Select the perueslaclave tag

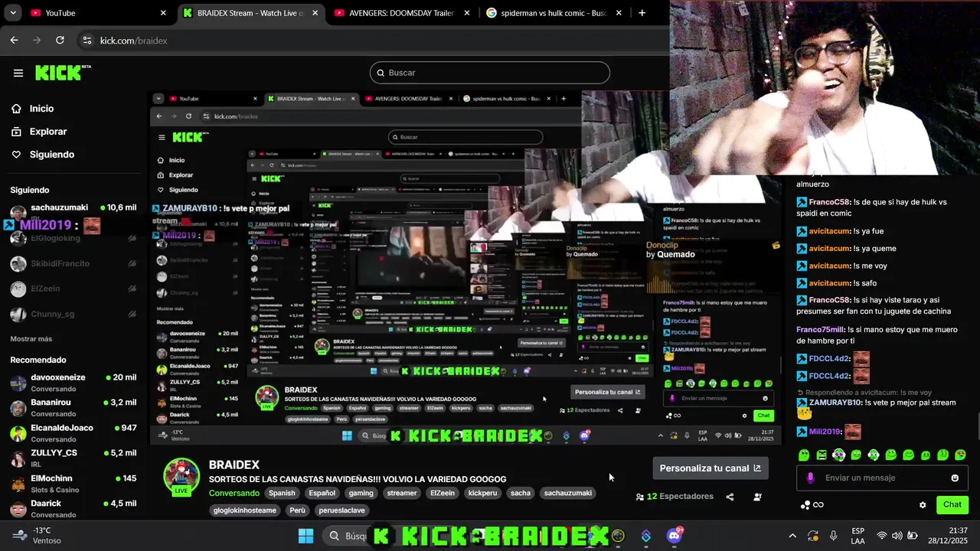[x=342, y=510]
